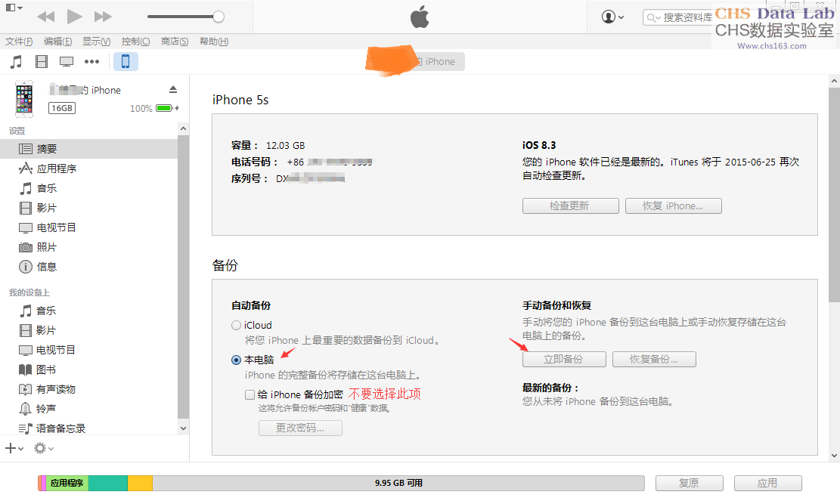Select the iCloud backup radio button
Image resolution: width=840 pixels, height=504 pixels.
pyautogui.click(x=236, y=325)
